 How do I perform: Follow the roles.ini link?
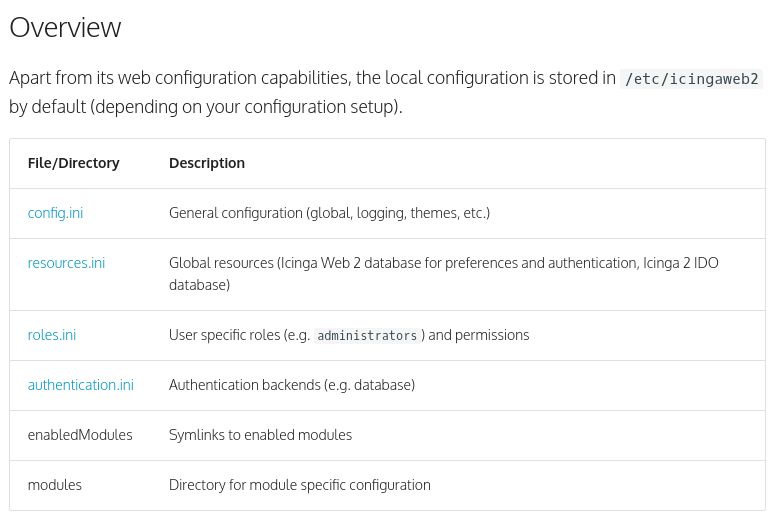pyautogui.click(x=52, y=335)
